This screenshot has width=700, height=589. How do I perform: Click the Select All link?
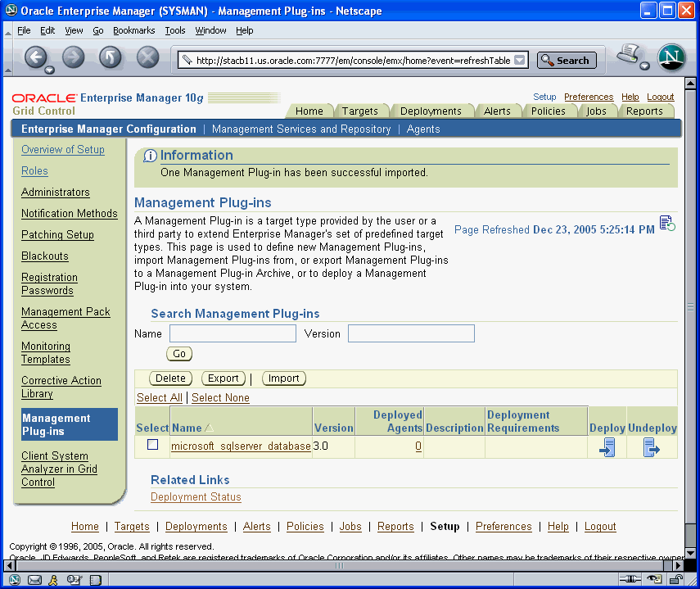160,397
